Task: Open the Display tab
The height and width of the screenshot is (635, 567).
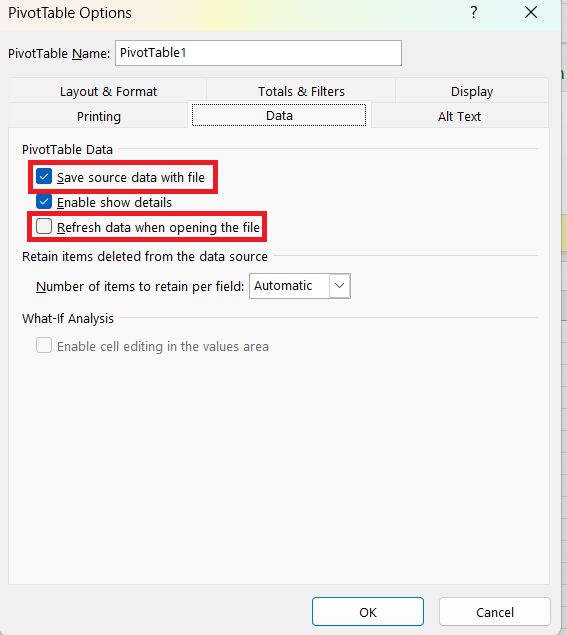Action: (472, 91)
